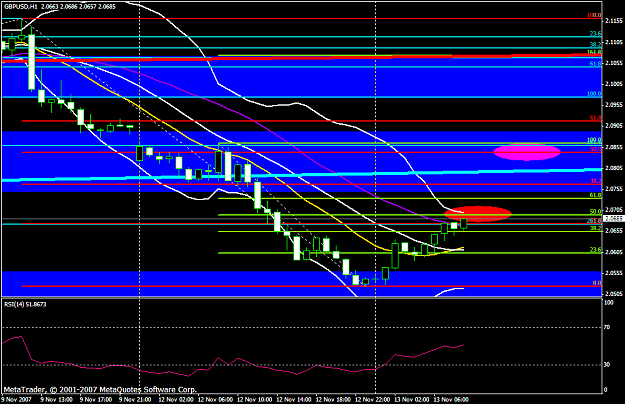The image size is (625, 404).
Task: Click the green 38.2 Fibonacci level label
Action: 596,228
